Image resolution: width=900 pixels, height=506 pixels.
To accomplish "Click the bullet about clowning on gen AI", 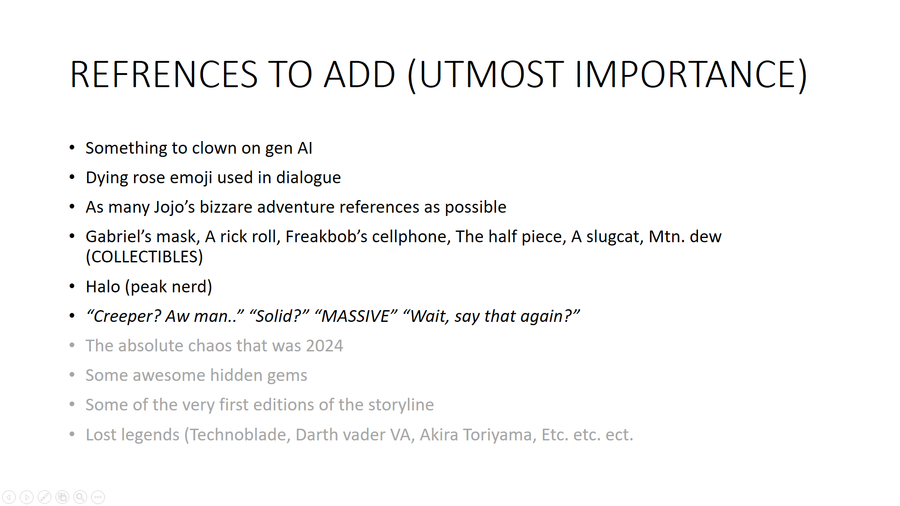I will pyautogui.click(x=199, y=148).
